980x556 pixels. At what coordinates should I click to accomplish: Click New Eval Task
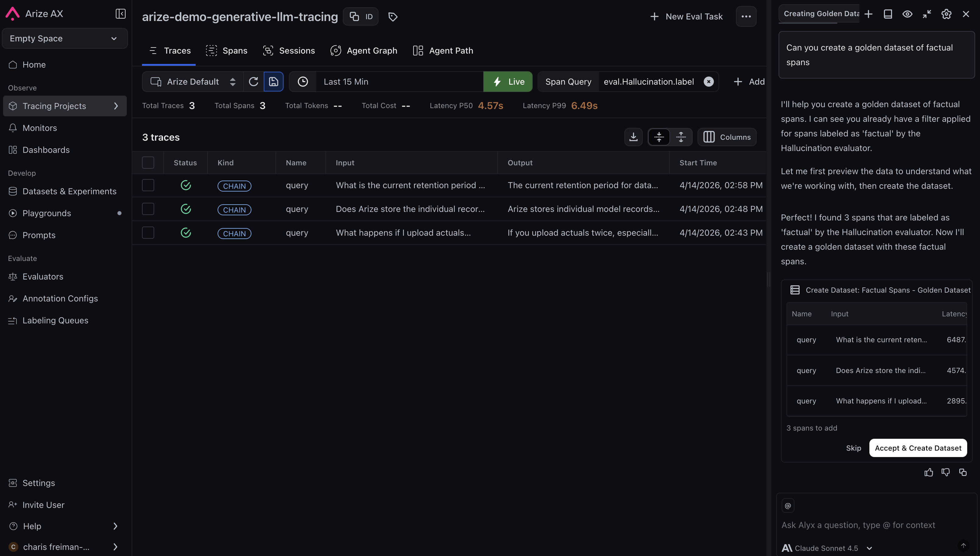pyautogui.click(x=686, y=16)
